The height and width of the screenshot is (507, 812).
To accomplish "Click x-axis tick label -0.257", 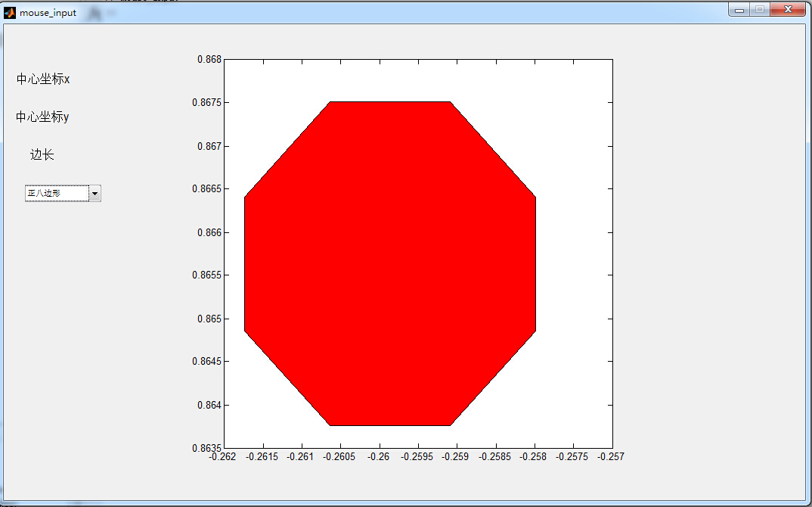I will pyautogui.click(x=611, y=457).
